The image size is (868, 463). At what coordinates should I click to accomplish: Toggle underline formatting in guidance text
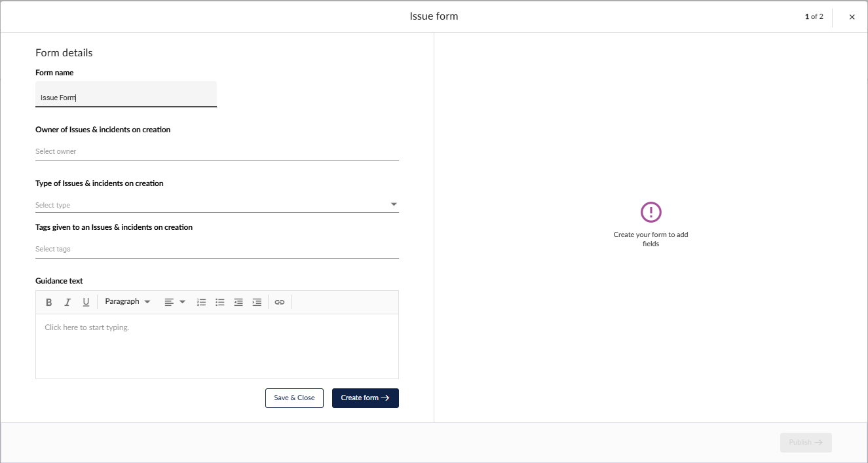86,302
